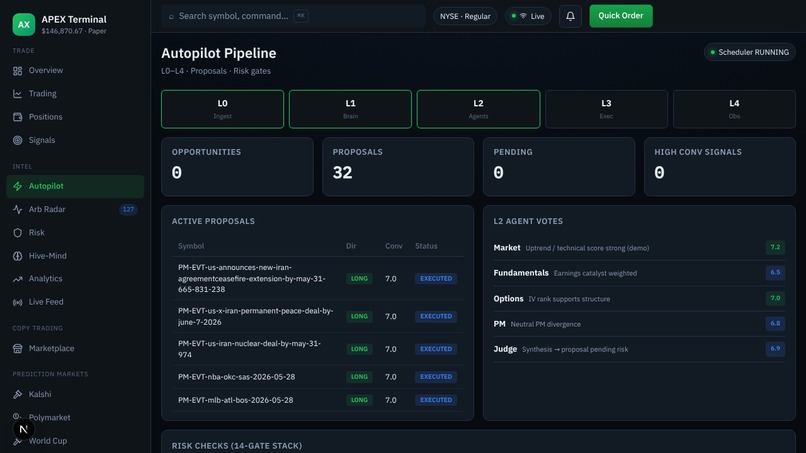This screenshot has width=806, height=453.
Task: Click the round N badge icon
Action: pos(23,429)
